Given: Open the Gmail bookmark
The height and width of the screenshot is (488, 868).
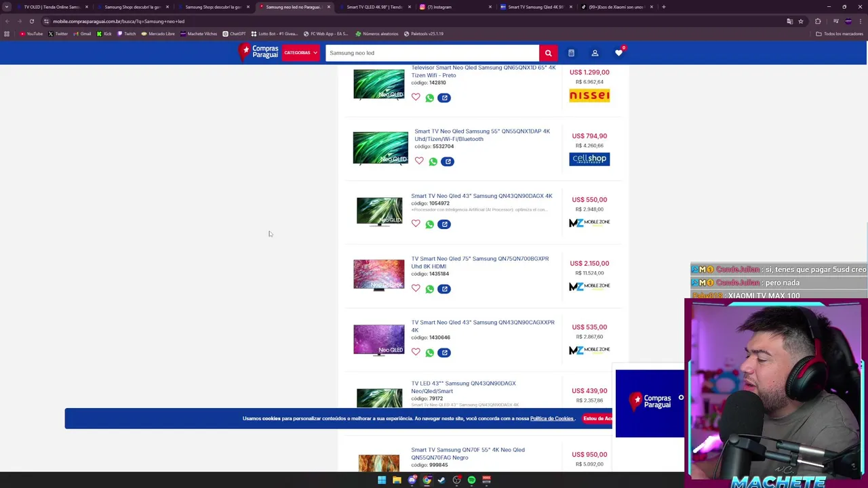Looking at the screenshot, I should coord(82,33).
